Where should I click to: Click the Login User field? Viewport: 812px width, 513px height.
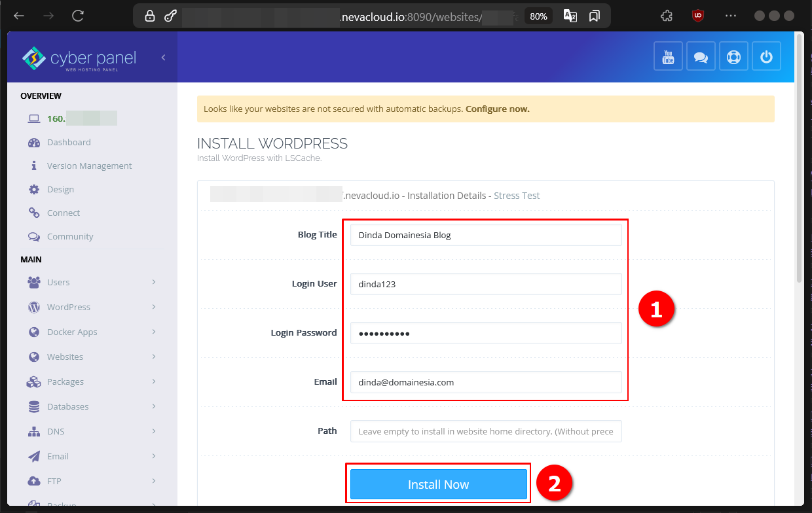tap(486, 284)
